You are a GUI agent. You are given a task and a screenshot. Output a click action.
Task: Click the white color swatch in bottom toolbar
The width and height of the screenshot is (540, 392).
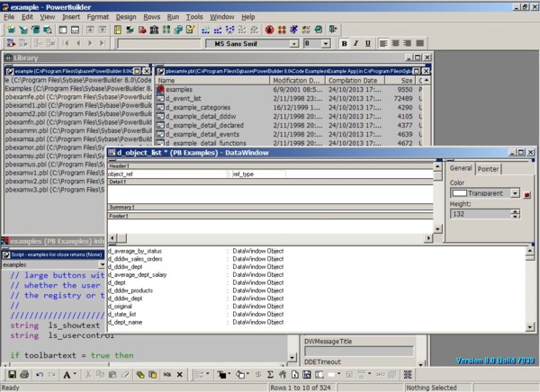[331, 374]
